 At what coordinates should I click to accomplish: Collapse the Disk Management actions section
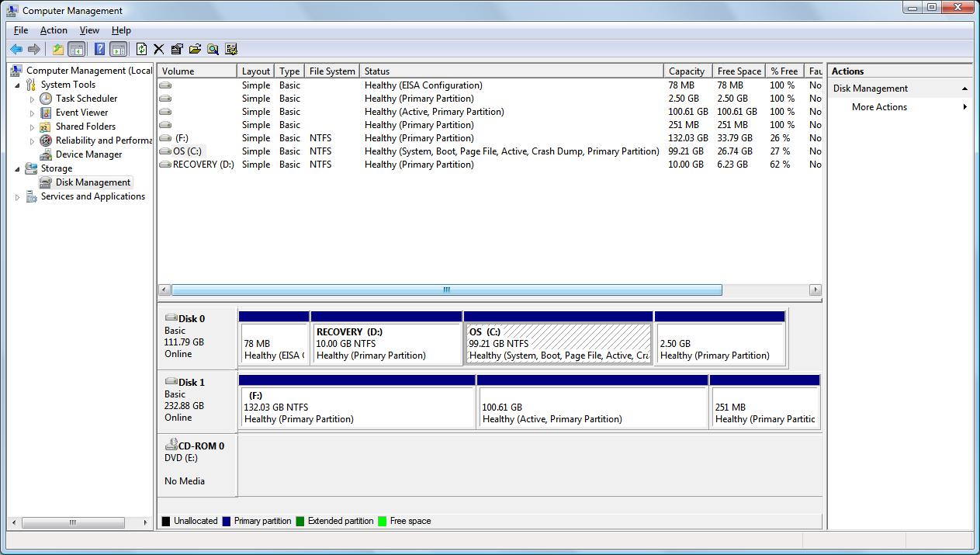coord(964,88)
